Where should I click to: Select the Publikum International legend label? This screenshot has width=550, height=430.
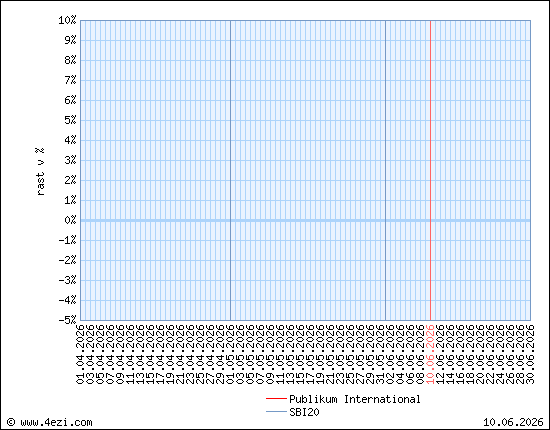355,399
